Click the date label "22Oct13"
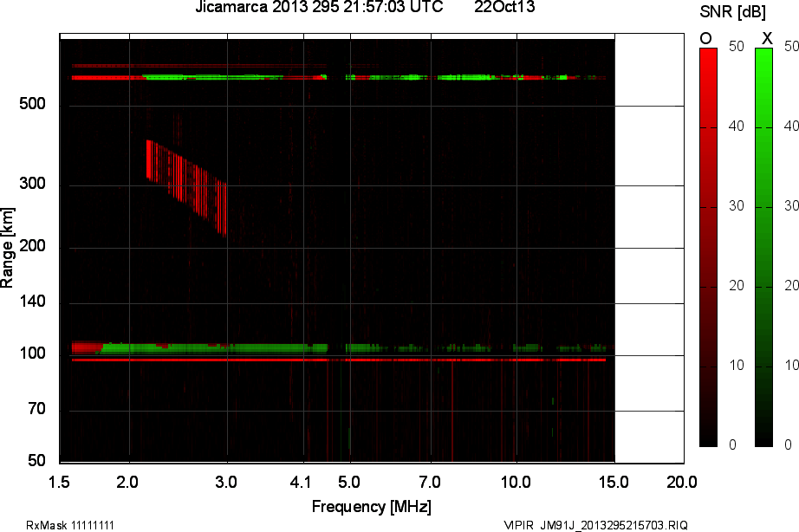This screenshot has width=799, height=532. (x=504, y=7)
